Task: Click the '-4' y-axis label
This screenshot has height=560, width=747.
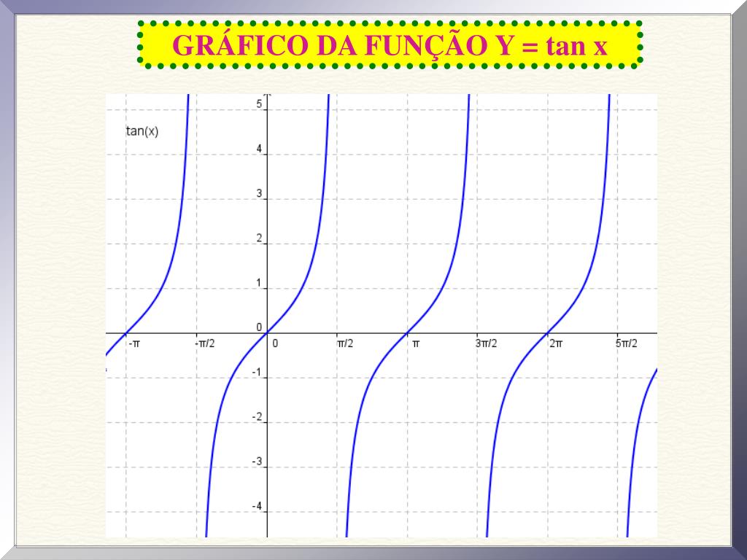Action: 258,506
